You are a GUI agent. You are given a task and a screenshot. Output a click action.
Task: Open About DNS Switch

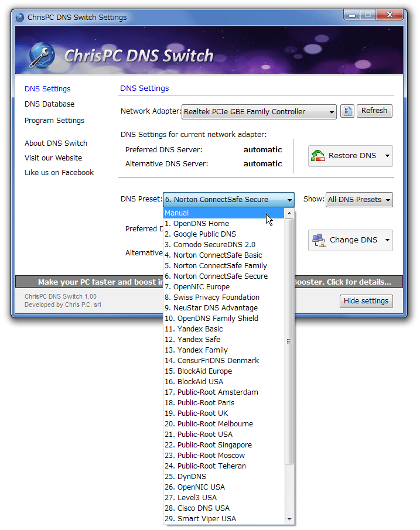(x=56, y=143)
